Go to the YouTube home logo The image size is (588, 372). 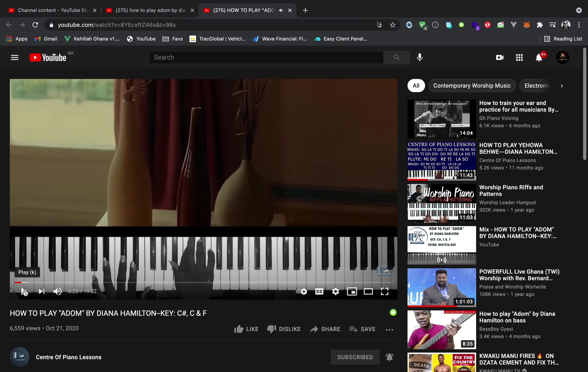48,58
